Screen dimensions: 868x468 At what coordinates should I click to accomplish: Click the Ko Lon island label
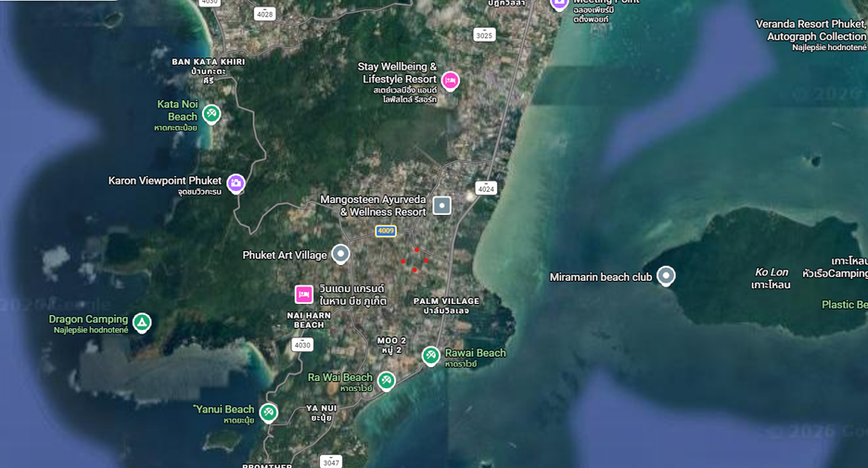click(772, 272)
